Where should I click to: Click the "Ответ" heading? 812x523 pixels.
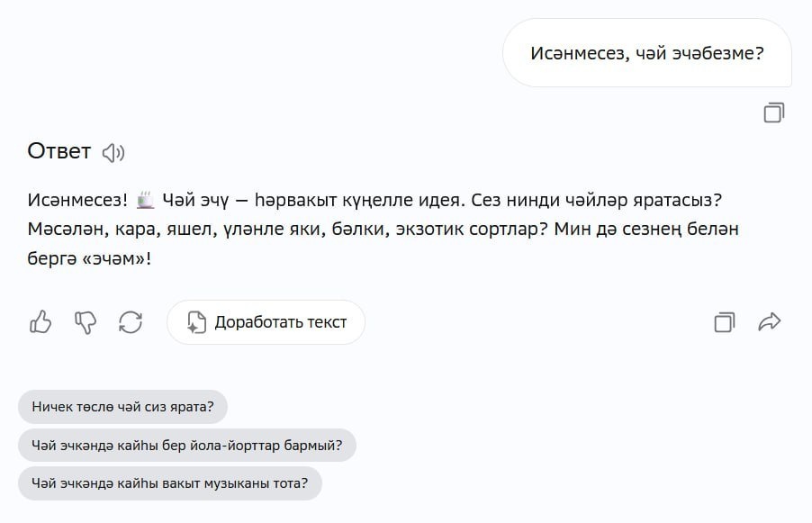click(x=59, y=151)
